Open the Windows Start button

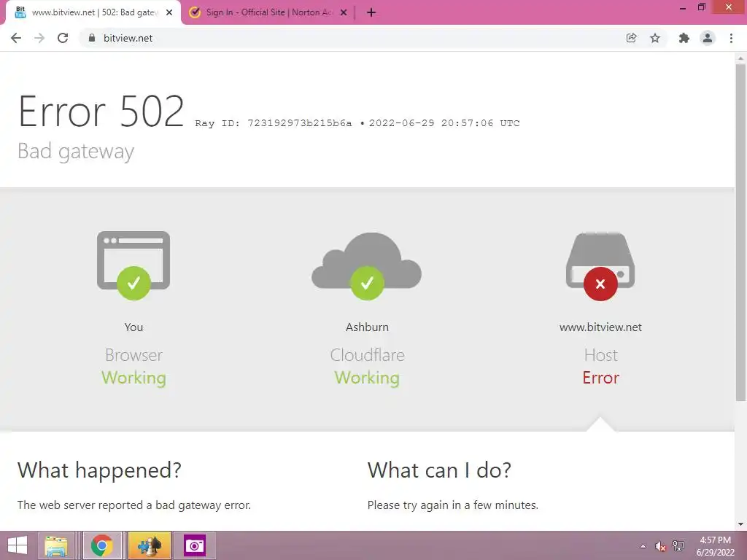[18, 545]
